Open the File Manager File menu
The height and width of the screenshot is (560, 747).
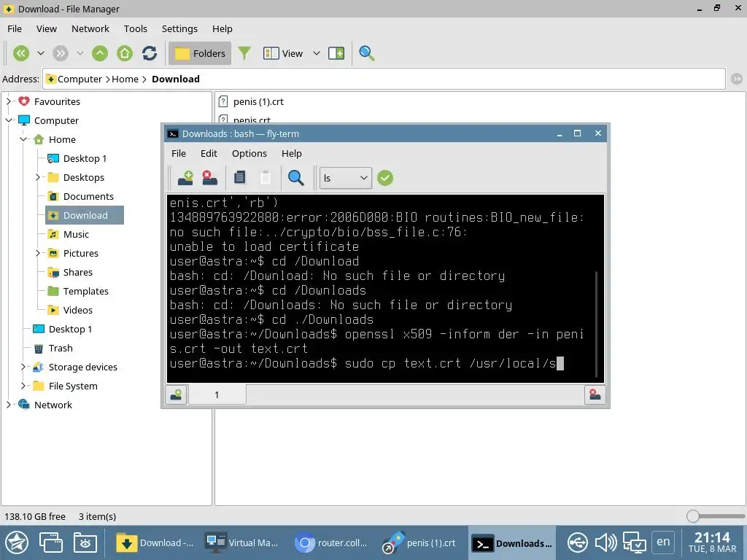[x=15, y=28]
